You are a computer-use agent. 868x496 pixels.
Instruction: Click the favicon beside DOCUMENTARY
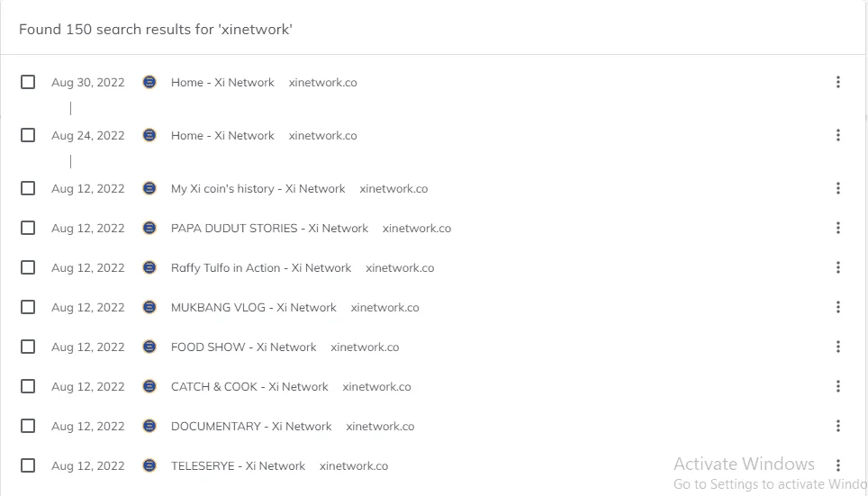coord(149,426)
